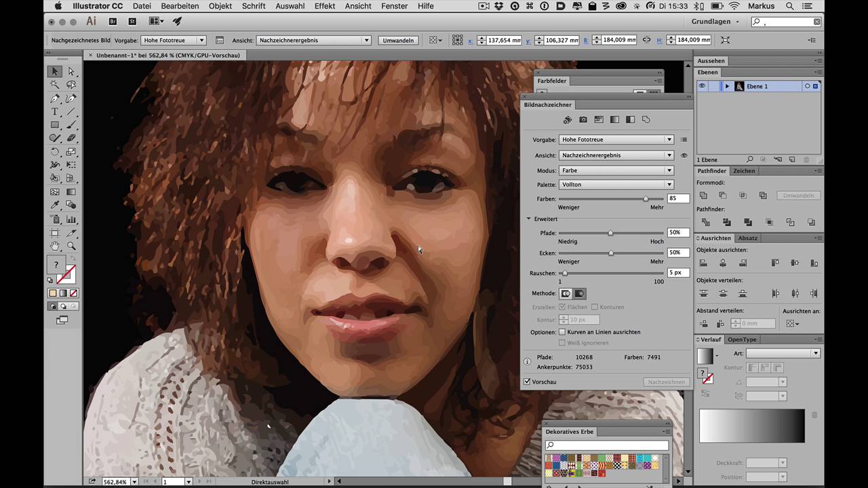Open Bridge from the application bar
The width and height of the screenshot is (868, 488).
coord(113,22)
